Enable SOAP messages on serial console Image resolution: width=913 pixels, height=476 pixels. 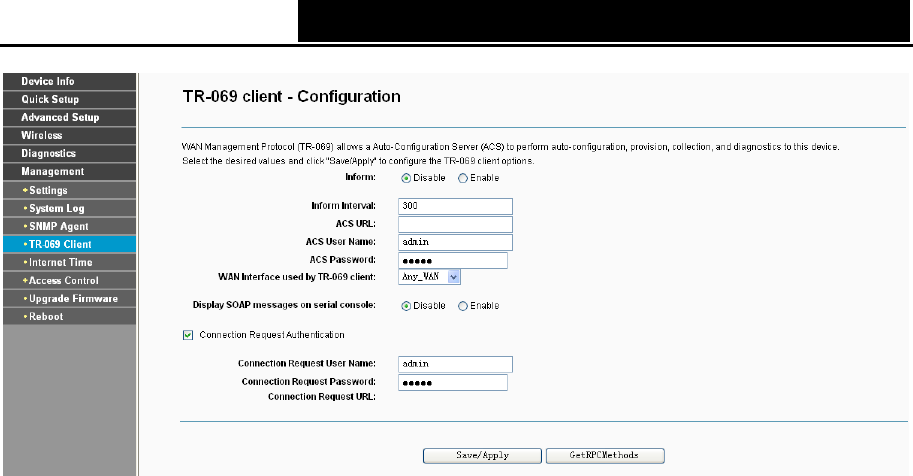point(463,306)
